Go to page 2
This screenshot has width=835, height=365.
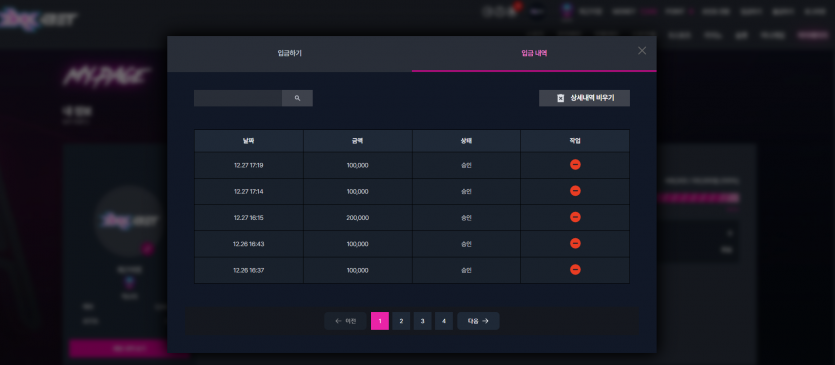click(x=401, y=321)
